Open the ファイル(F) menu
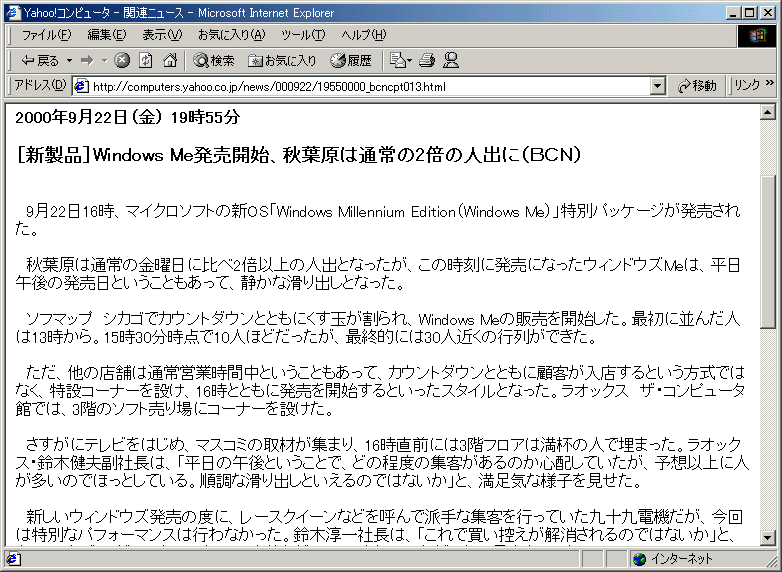 pos(46,35)
